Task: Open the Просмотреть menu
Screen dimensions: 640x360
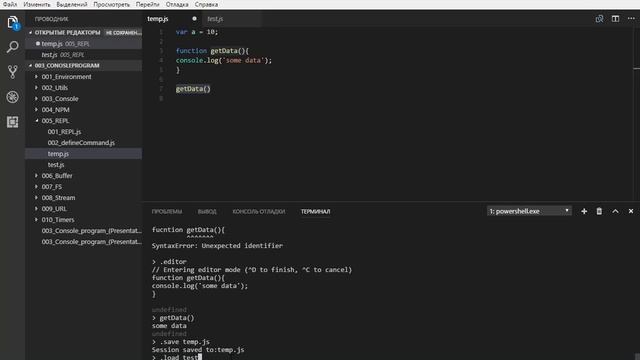Action: pos(111,4)
